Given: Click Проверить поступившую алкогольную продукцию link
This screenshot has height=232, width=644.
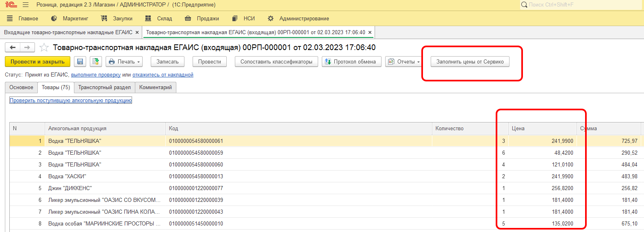Looking at the screenshot, I should (x=71, y=100).
